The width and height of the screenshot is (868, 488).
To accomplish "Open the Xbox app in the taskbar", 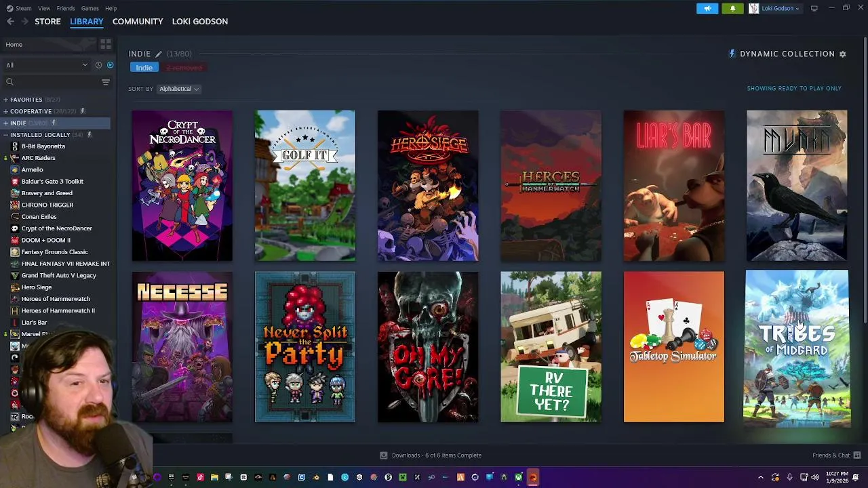I will pos(518,477).
